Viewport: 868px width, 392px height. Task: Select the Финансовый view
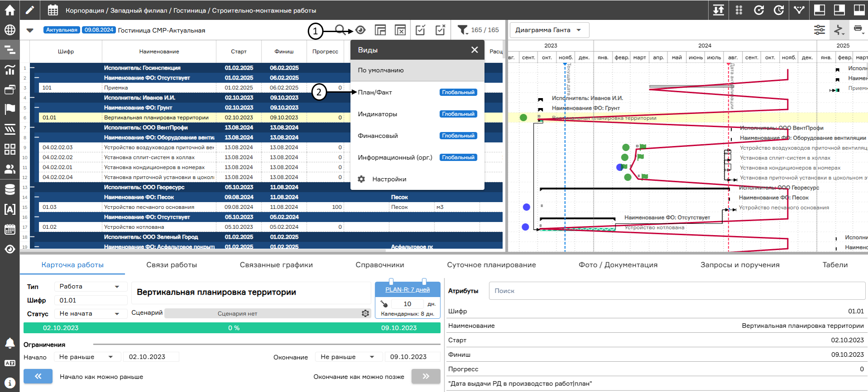(417, 136)
